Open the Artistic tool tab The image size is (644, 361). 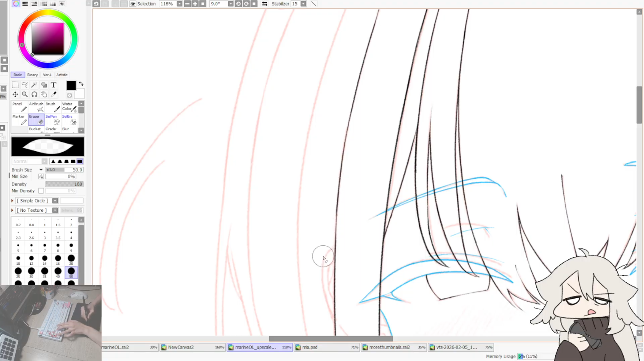[x=62, y=75]
